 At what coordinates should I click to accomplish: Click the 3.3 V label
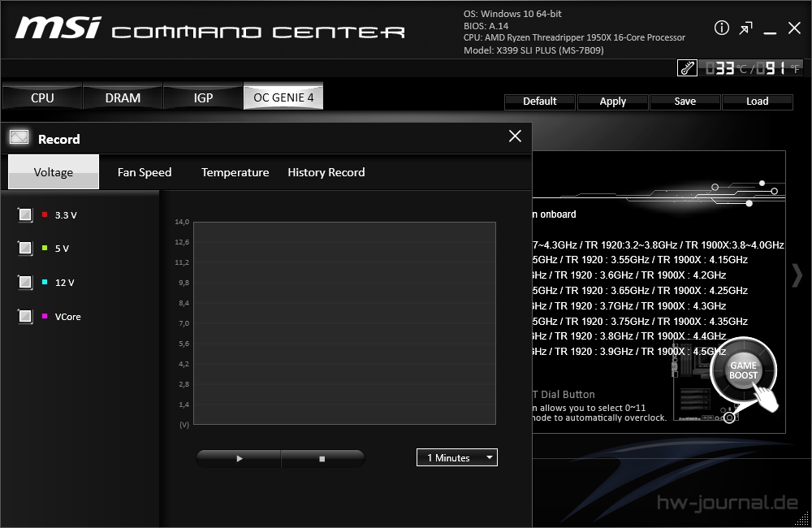[x=66, y=215]
